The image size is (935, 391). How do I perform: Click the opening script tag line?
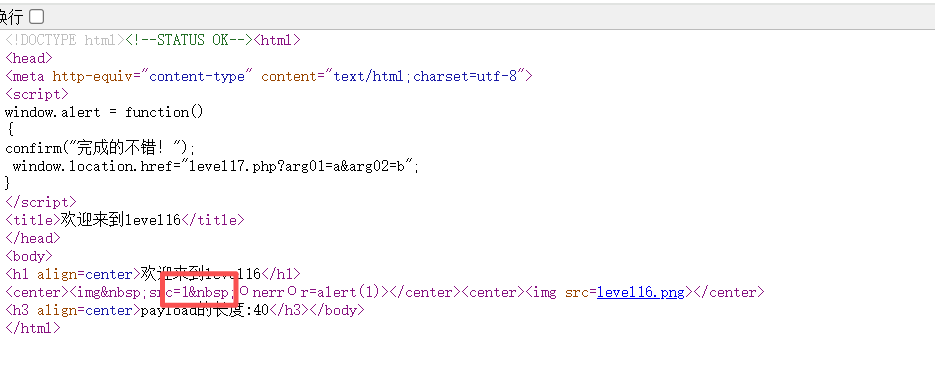pyautogui.click(x=37, y=94)
